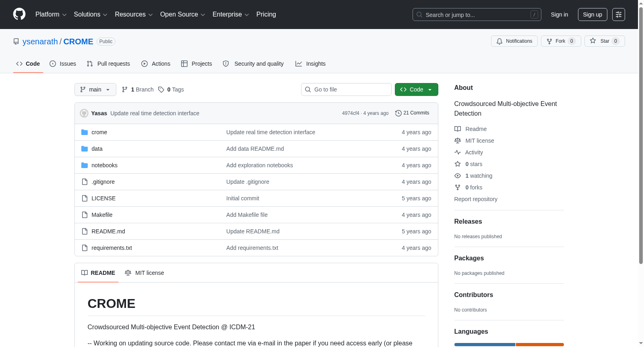Screen dimensions: 644x347
Task: Click the folder icon beside crome
Action: [x=85, y=132]
